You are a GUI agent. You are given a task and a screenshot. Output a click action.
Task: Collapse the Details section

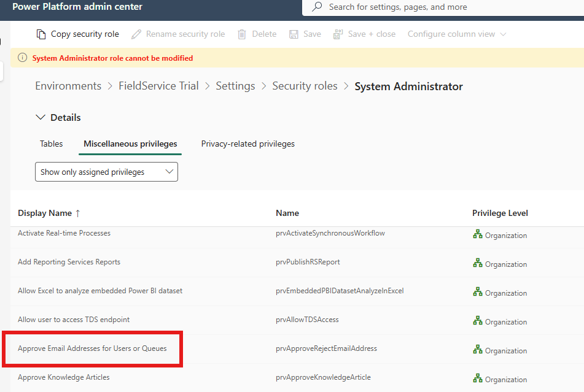click(x=41, y=117)
